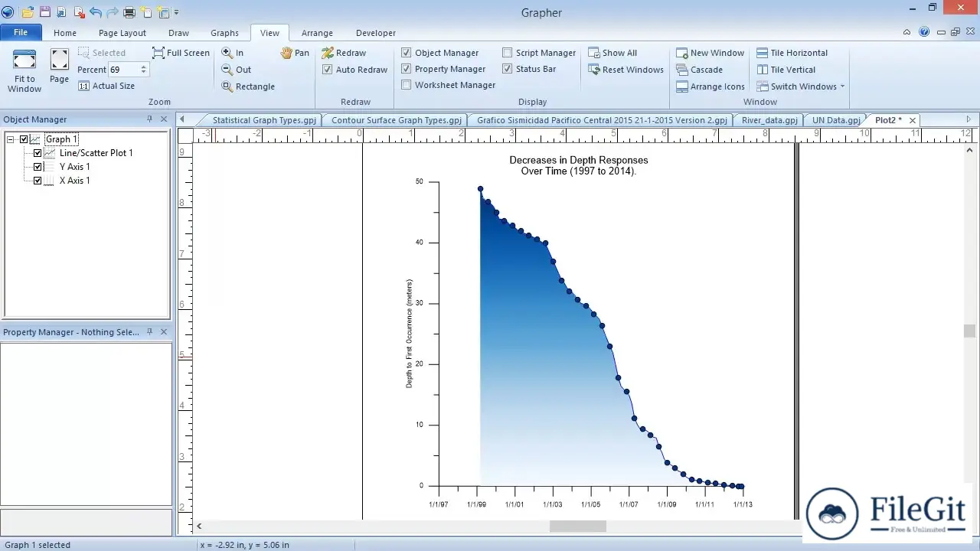Adjust the zoom Percent spinner arrows
The width and height of the screenshot is (980, 551).
pyautogui.click(x=144, y=70)
